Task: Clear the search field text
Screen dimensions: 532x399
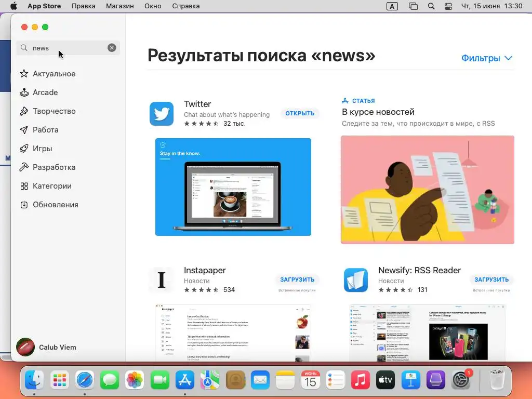Action: pos(112,48)
